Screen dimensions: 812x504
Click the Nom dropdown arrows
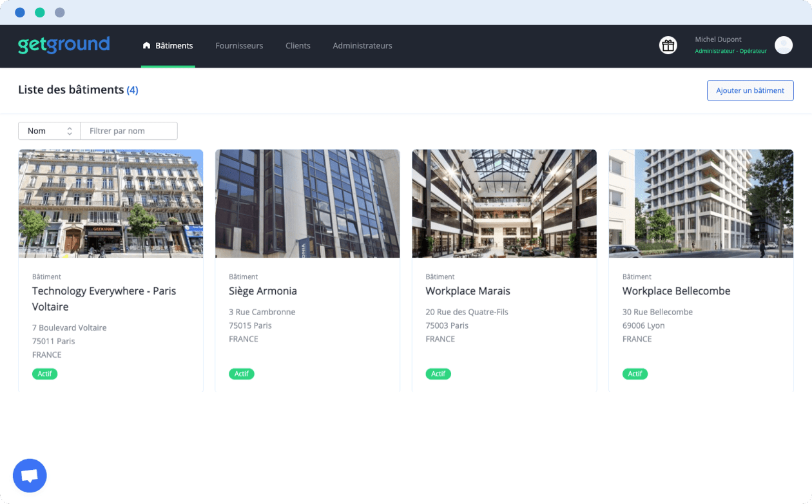pos(70,131)
